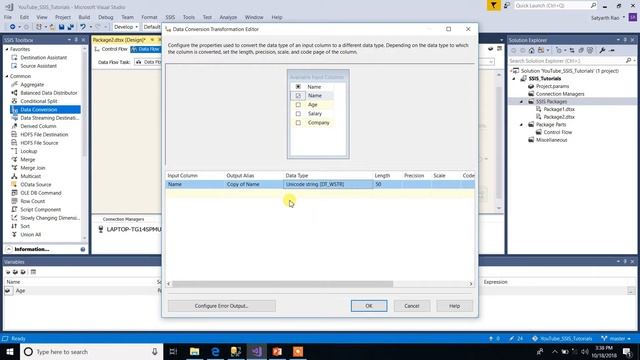This screenshot has width=640, height=360.
Task: Select Destination Assistant in toolbox
Action: (43, 58)
